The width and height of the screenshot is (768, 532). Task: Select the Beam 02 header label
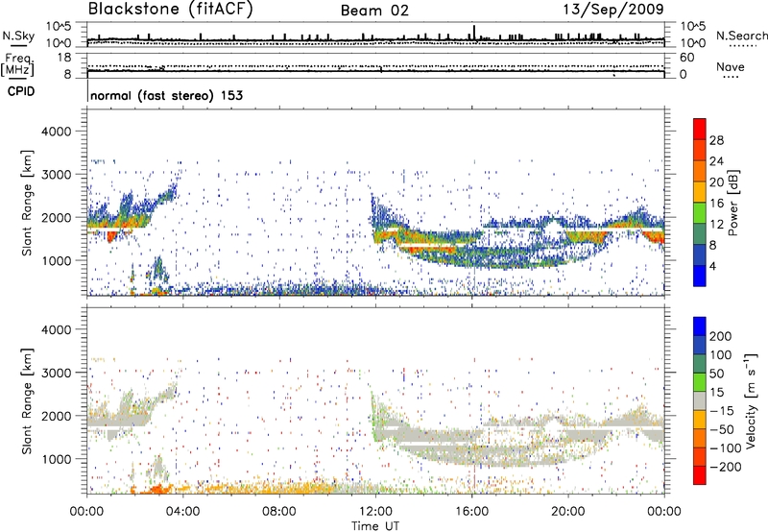(374, 11)
